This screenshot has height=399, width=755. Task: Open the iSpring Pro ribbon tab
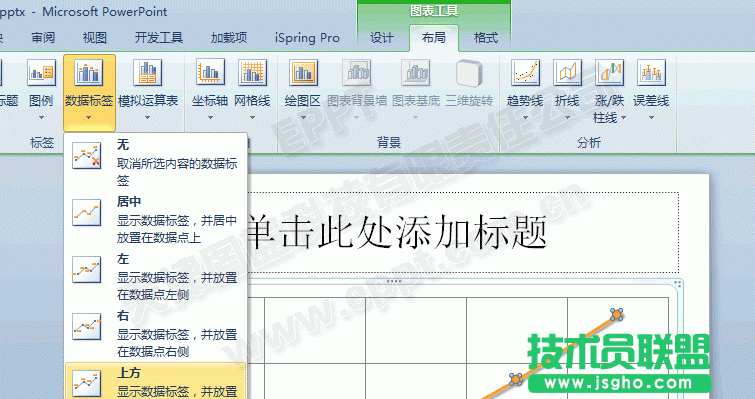pyautogui.click(x=307, y=38)
